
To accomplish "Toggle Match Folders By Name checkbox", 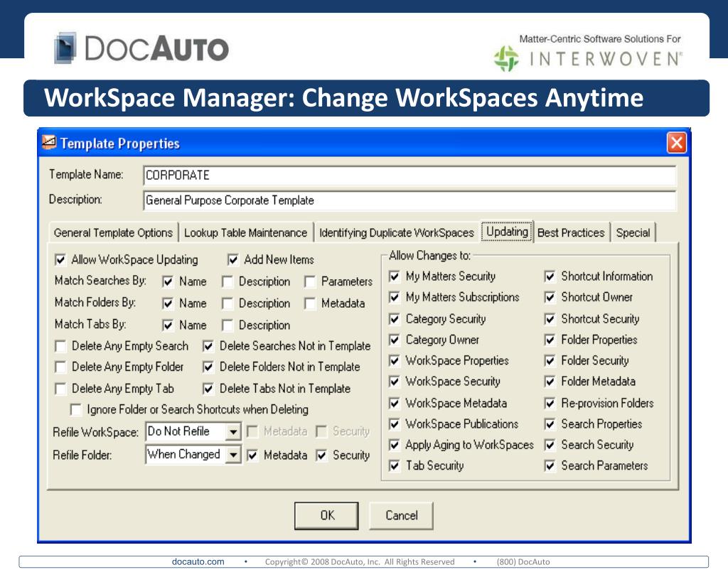I will pos(168,303).
